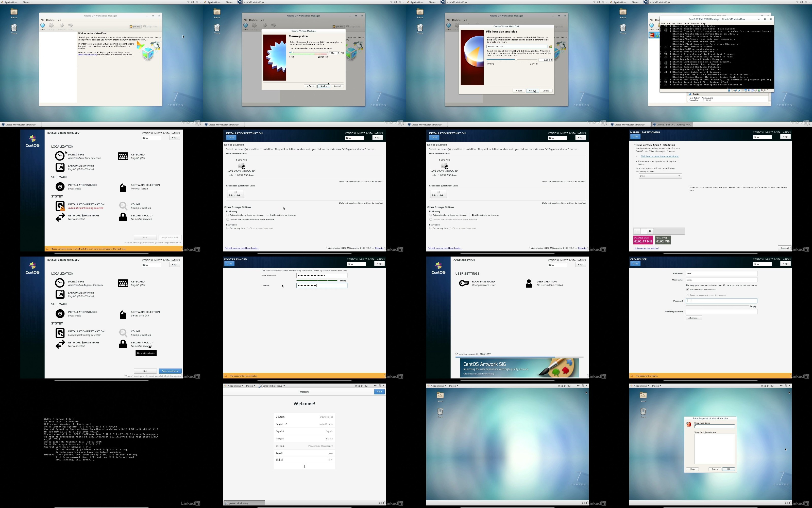The height and width of the screenshot is (508, 812).
Task: Click the '1 storage device selected' link
Action: pyautogui.click(x=646, y=248)
